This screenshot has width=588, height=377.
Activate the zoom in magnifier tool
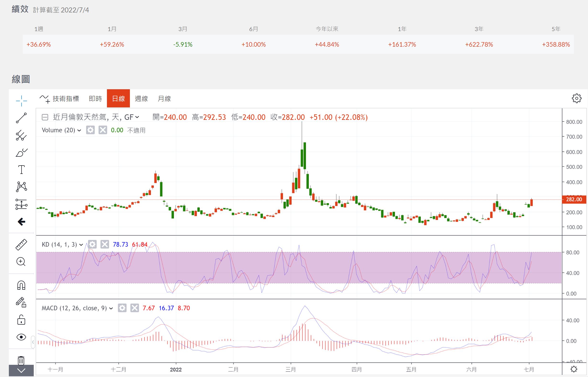click(x=21, y=262)
